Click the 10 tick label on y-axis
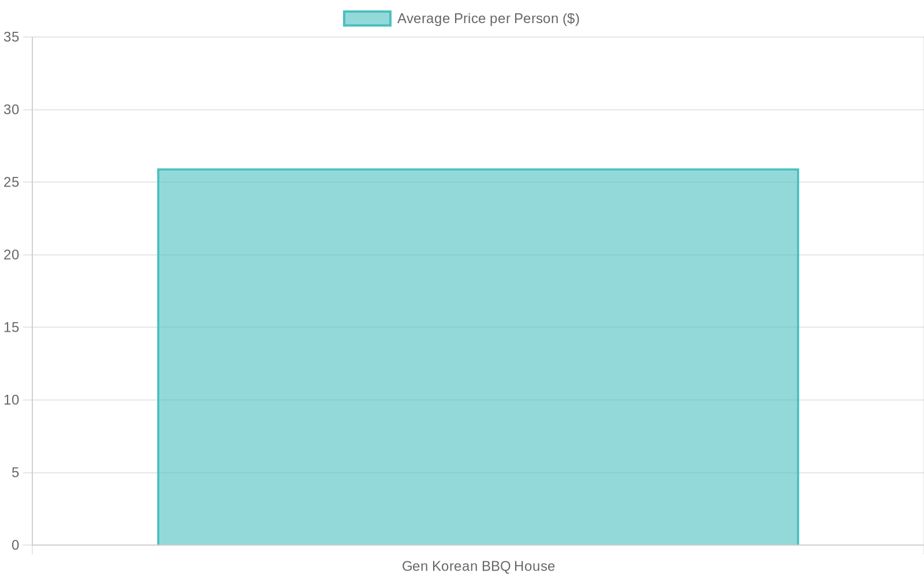 pyautogui.click(x=12, y=399)
